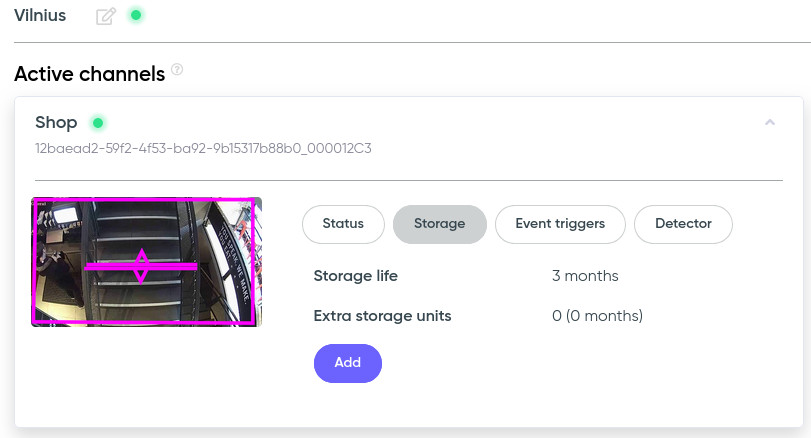Click the Active channels heading
This screenshot has width=811, height=438.
click(89, 74)
